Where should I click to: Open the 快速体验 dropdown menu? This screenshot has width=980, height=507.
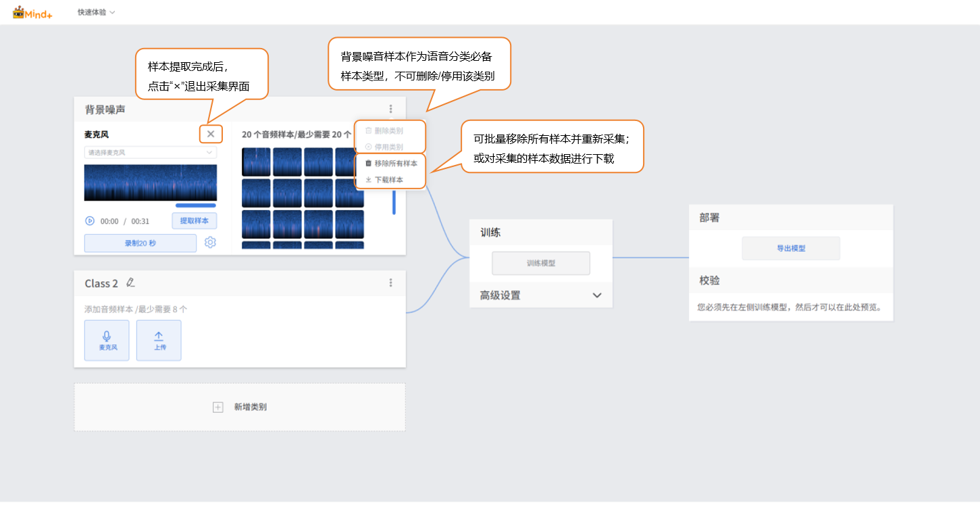click(x=96, y=12)
